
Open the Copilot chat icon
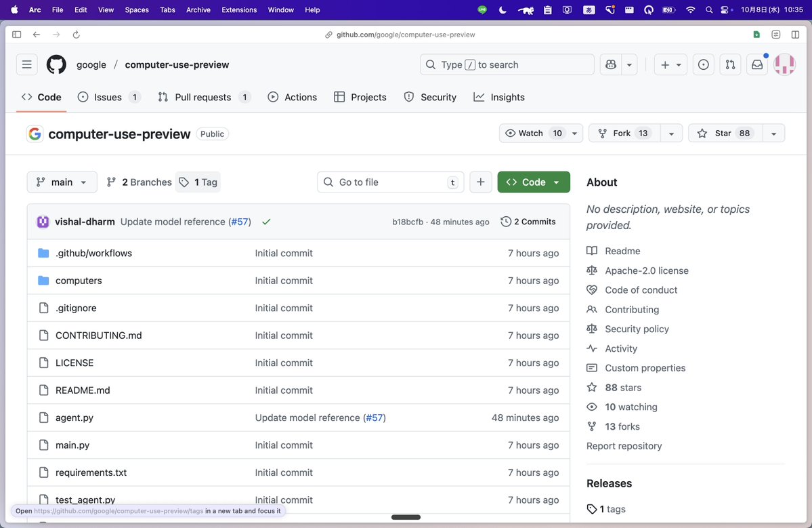tap(611, 65)
